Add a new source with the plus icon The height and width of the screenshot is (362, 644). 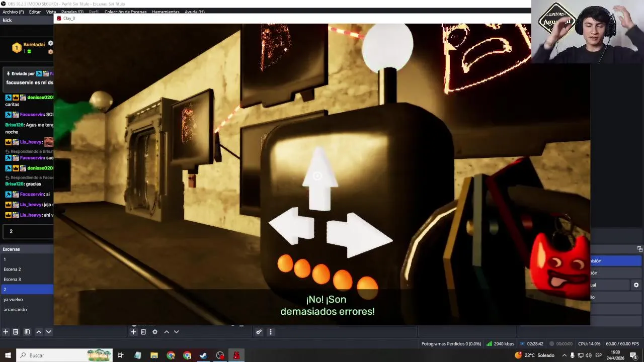pos(133,332)
